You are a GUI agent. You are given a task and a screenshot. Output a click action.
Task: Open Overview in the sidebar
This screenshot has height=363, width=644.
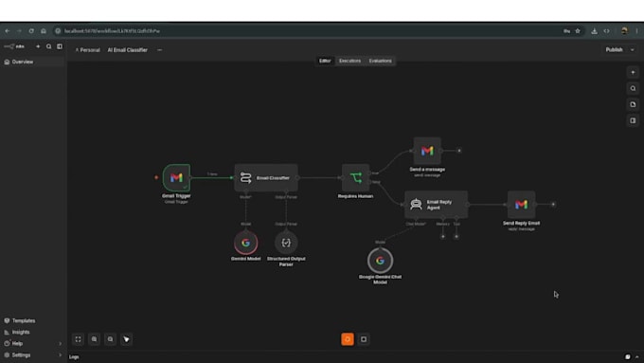click(33, 62)
